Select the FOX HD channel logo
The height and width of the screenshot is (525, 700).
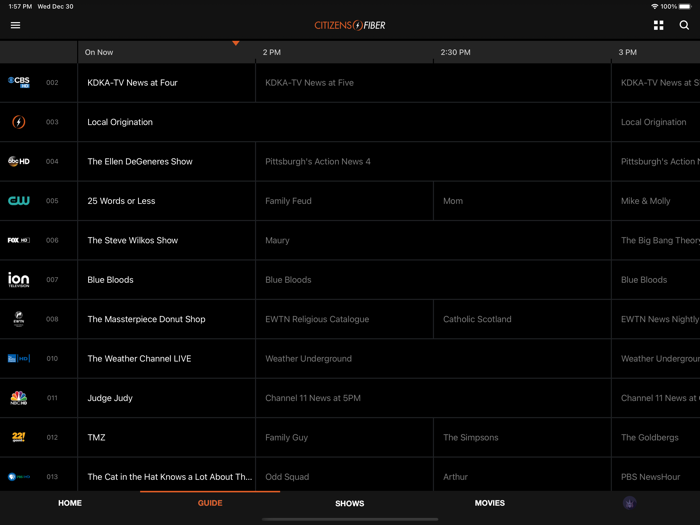[x=19, y=240]
